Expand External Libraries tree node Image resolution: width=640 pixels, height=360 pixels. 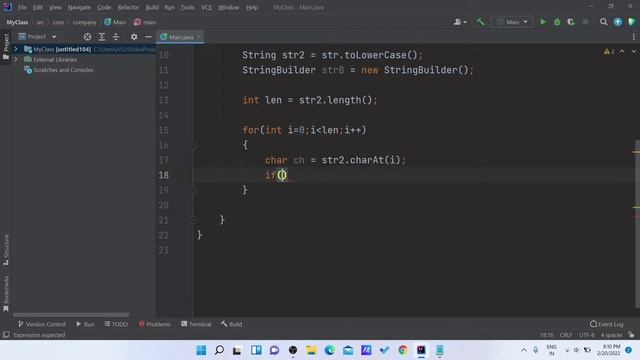(x=16, y=60)
